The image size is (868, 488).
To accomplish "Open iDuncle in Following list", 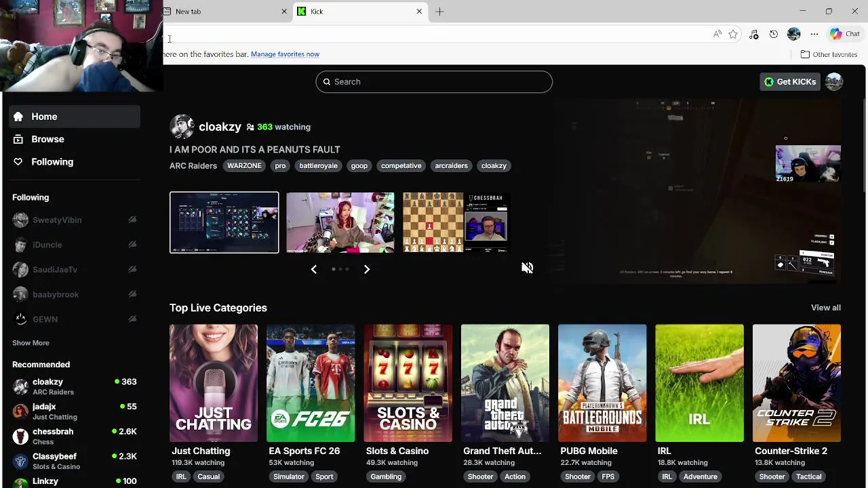I will [x=75, y=245].
